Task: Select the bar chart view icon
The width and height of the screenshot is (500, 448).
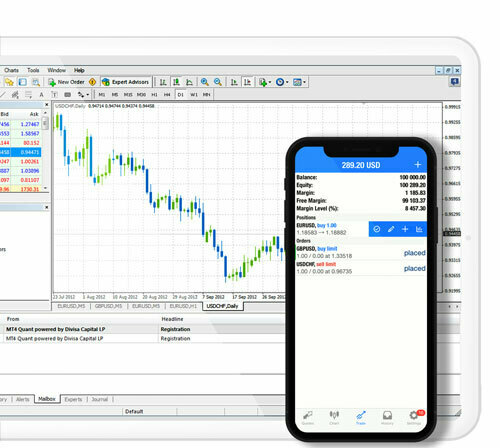Action: pos(163,82)
